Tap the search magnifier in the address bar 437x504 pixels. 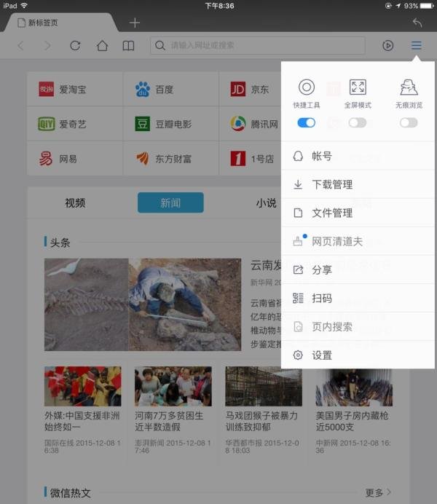tap(160, 45)
